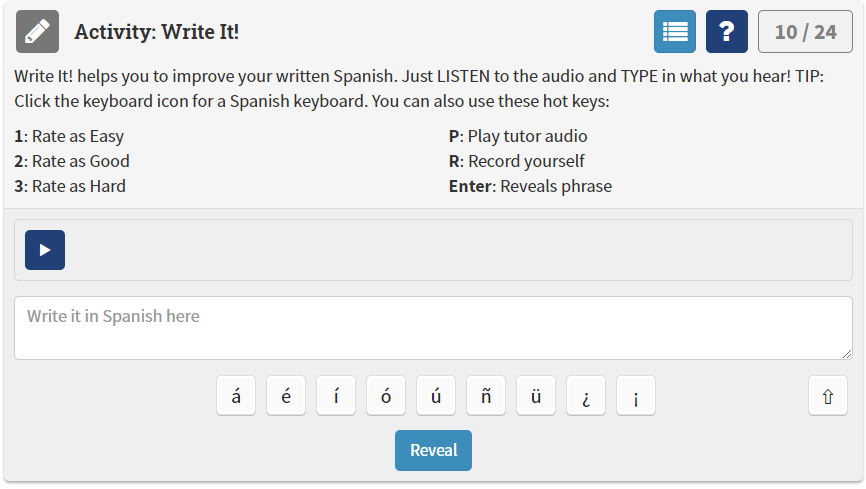
Task: Insert the á accented character
Action: click(x=236, y=396)
